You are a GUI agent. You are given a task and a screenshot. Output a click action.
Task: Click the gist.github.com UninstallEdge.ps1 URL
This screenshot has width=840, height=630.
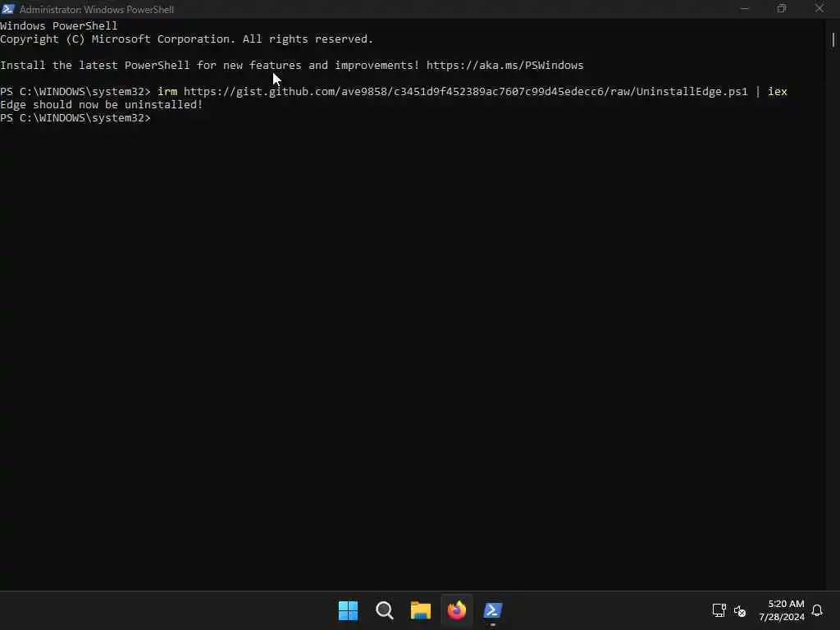pyautogui.click(x=466, y=92)
